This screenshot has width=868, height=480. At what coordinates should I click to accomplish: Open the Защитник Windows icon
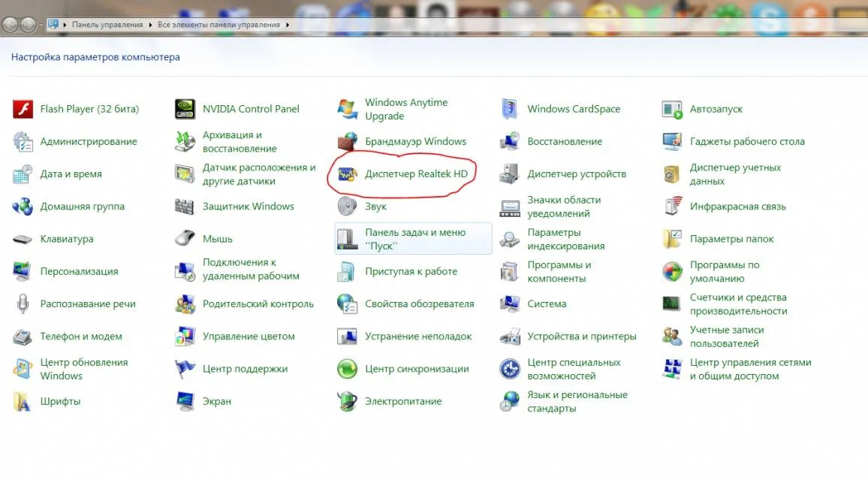pyautogui.click(x=185, y=207)
